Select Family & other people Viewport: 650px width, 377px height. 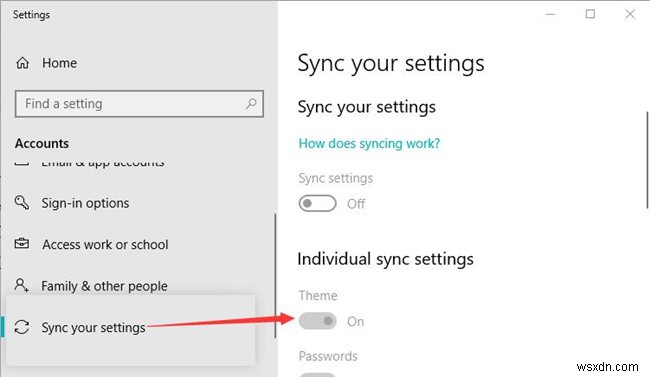(104, 286)
